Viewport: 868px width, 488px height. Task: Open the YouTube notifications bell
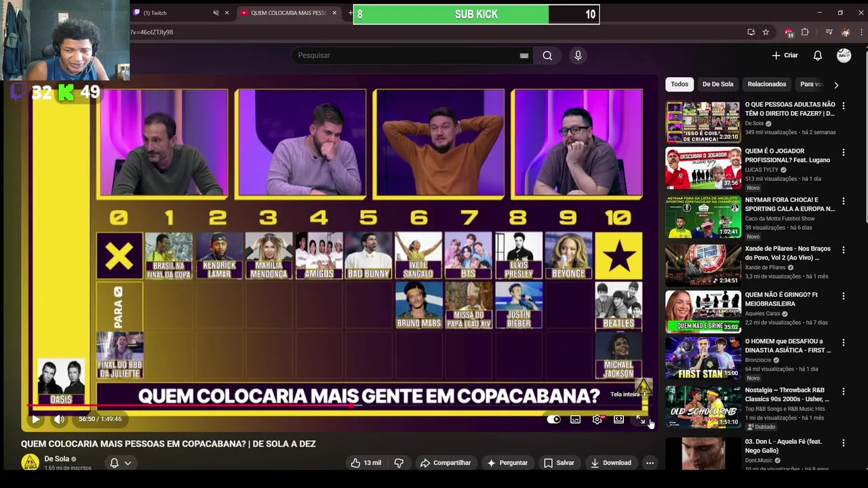[818, 56]
